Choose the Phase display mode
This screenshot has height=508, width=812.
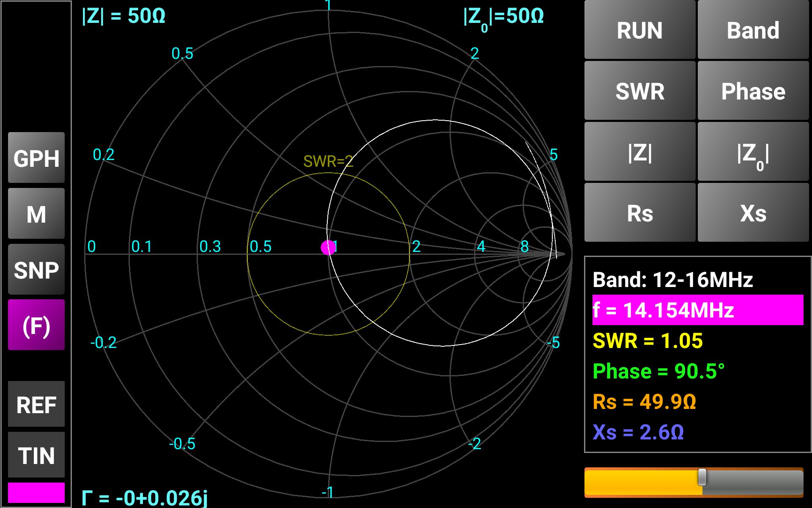pyautogui.click(x=753, y=91)
